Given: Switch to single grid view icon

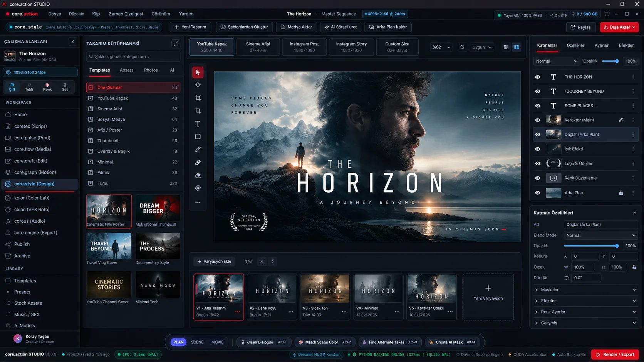Looking at the screenshot, I should coord(506,47).
